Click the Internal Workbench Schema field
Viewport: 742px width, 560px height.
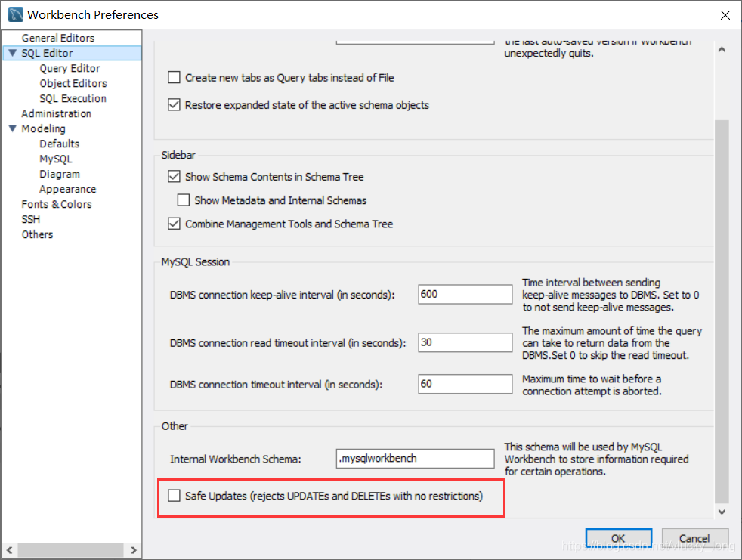[415, 458]
